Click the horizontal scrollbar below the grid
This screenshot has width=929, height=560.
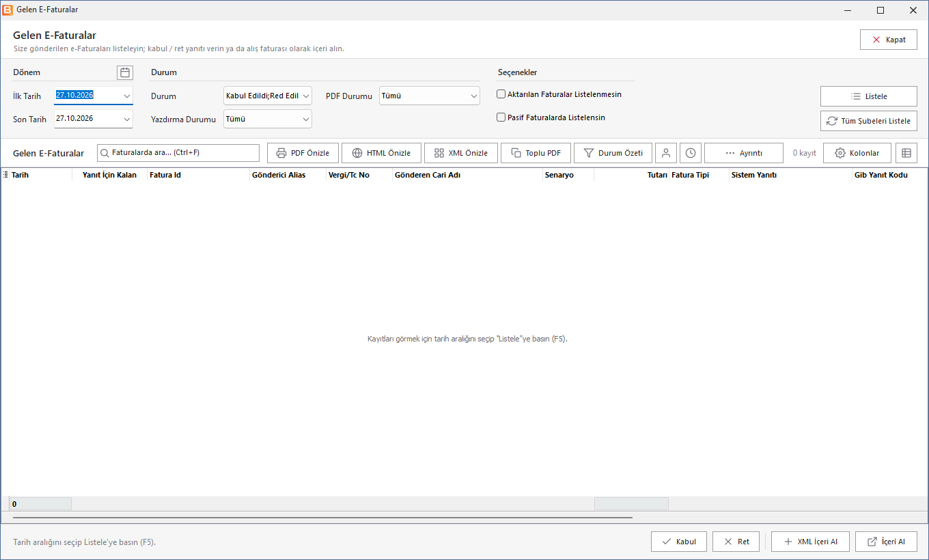point(321,518)
